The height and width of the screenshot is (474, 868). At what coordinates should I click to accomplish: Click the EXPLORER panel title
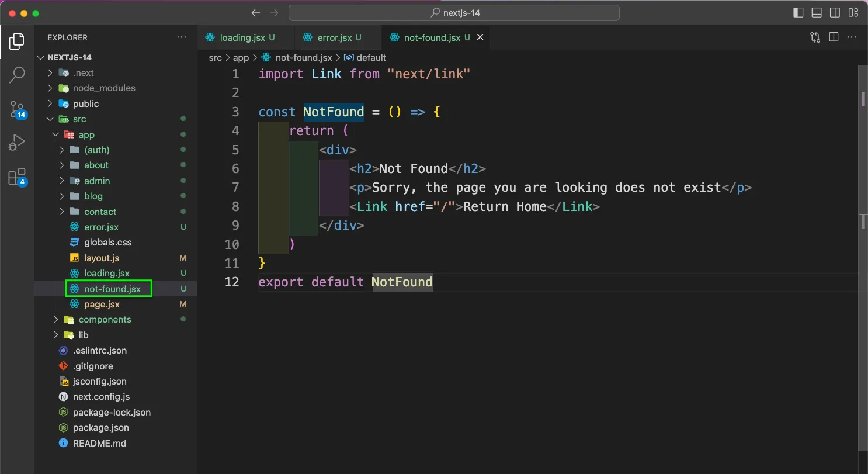click(68, 37)
